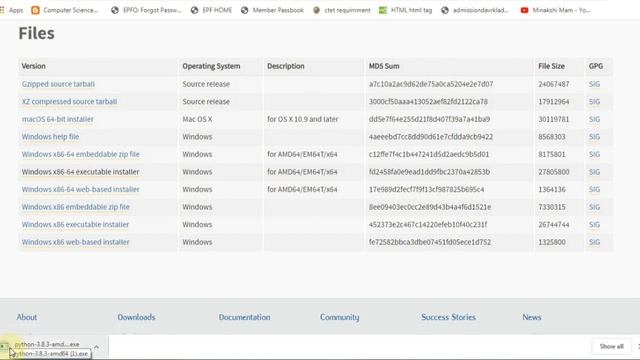Viewport: 640px width, 360px height.
Task: Open the Computer Science bookmark
Action: tap(65, 10)
